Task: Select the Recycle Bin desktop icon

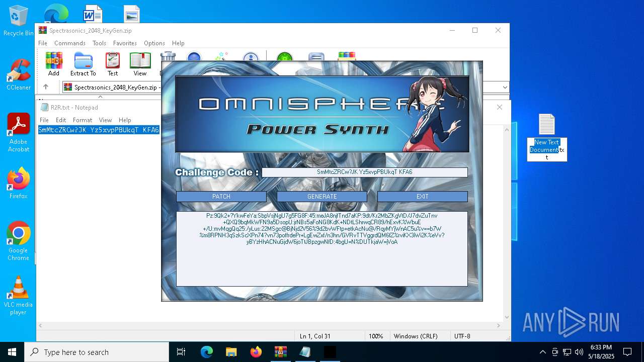Action: coord(18,21)
